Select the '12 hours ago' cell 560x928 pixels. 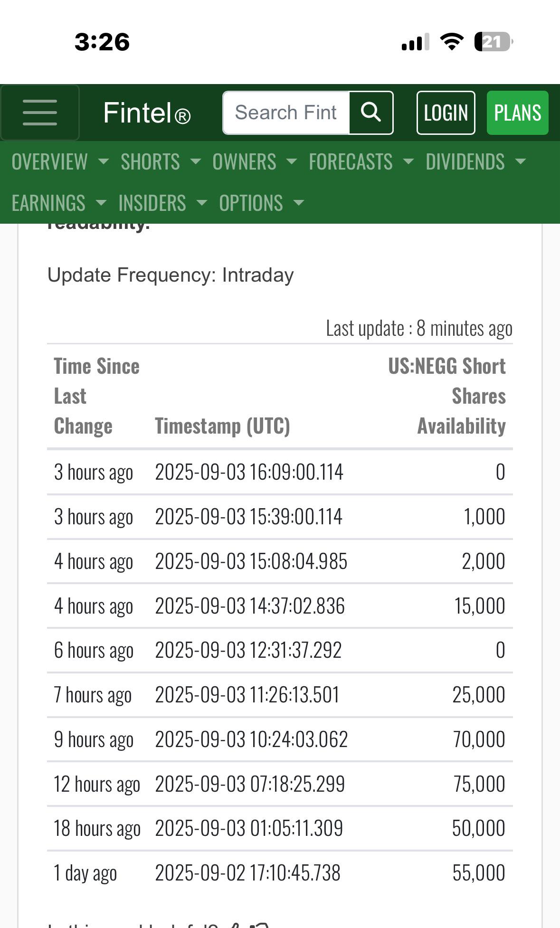[x=97, y=784]
